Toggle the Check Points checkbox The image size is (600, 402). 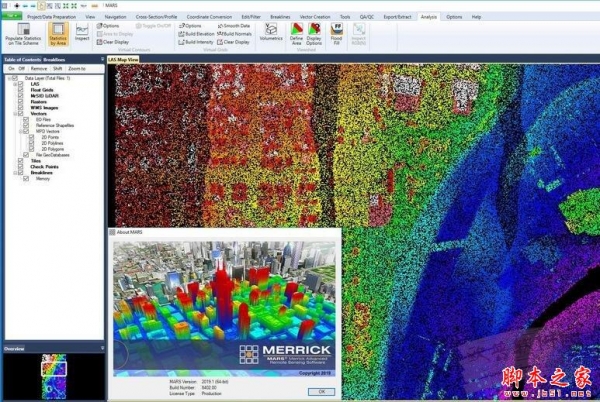coord(21,167)
